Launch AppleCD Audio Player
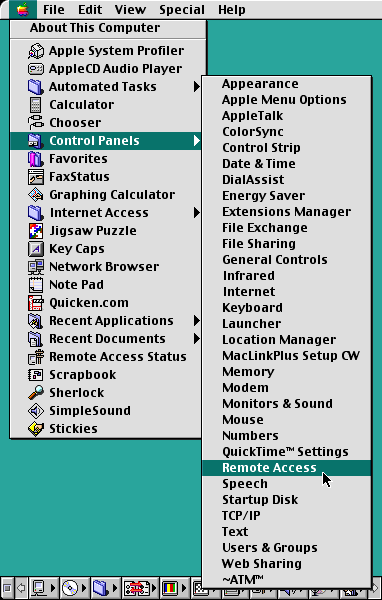Viewport: 382px width, 600px height. point(106,68)
